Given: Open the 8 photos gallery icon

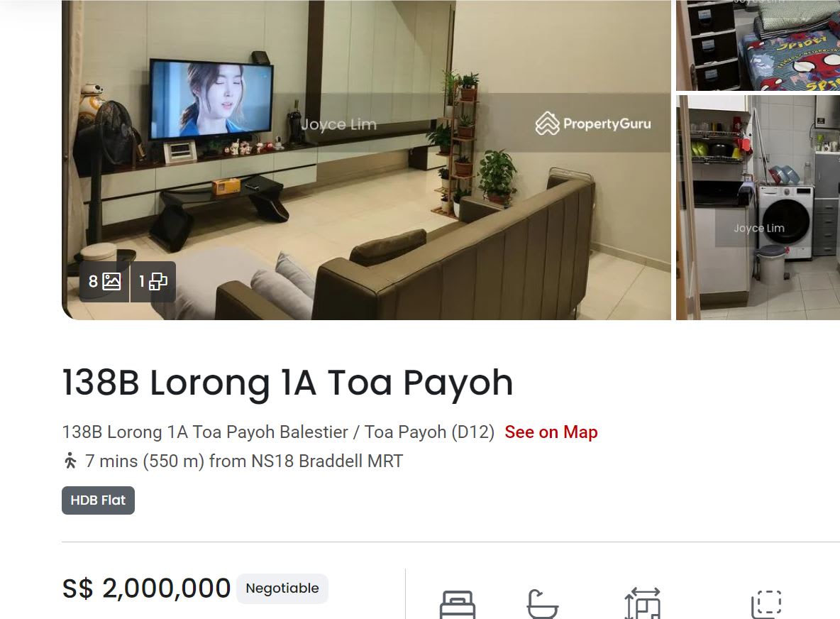Looking at the screenshot, I should coord(105,281).
